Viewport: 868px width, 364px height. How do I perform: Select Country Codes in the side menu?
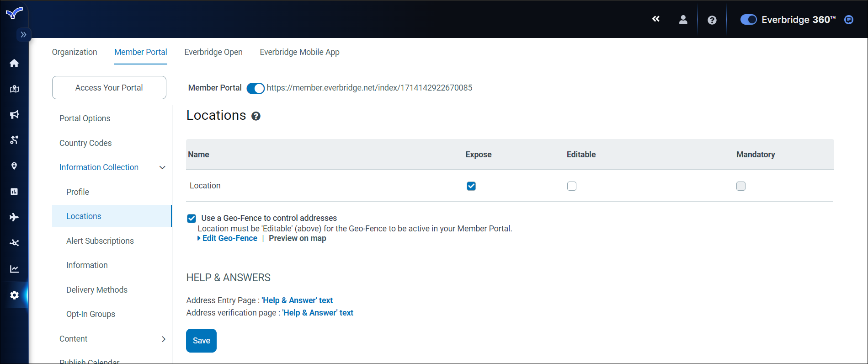tap(85, 143)
